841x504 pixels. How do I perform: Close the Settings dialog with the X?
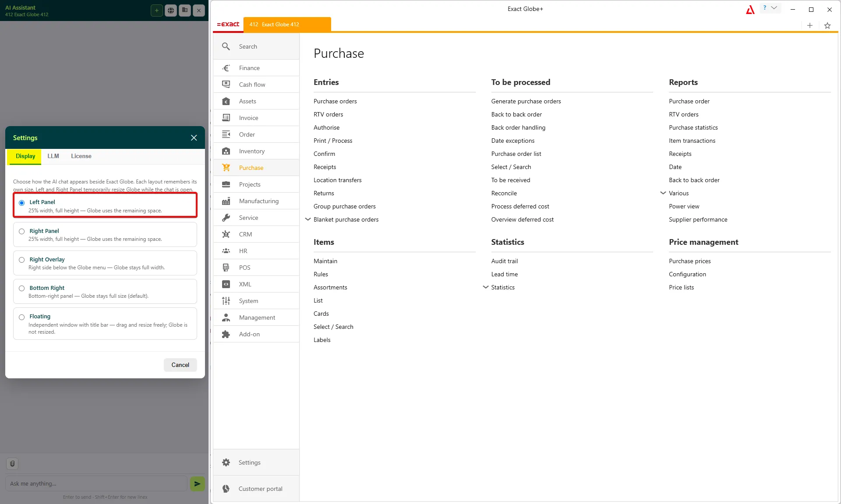(x=194, y=138)
